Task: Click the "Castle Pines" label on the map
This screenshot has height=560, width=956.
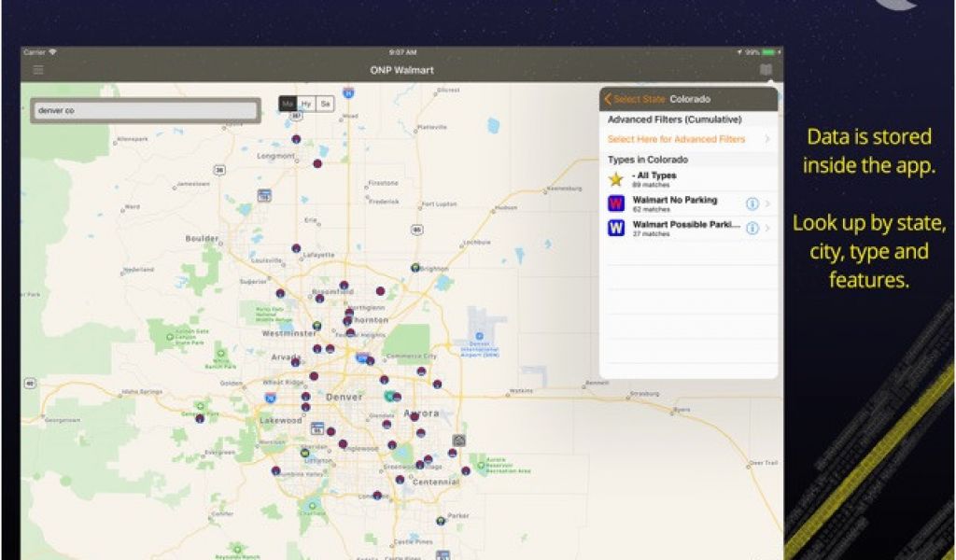Action: (413, 541)
